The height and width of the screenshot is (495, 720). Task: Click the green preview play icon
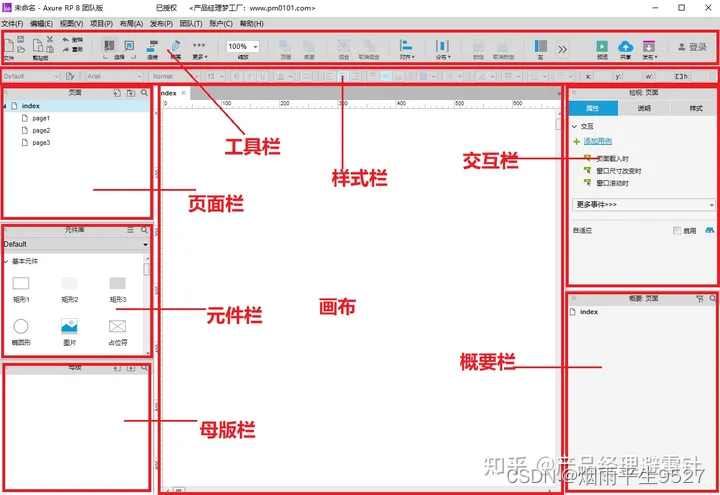point(602,46)
